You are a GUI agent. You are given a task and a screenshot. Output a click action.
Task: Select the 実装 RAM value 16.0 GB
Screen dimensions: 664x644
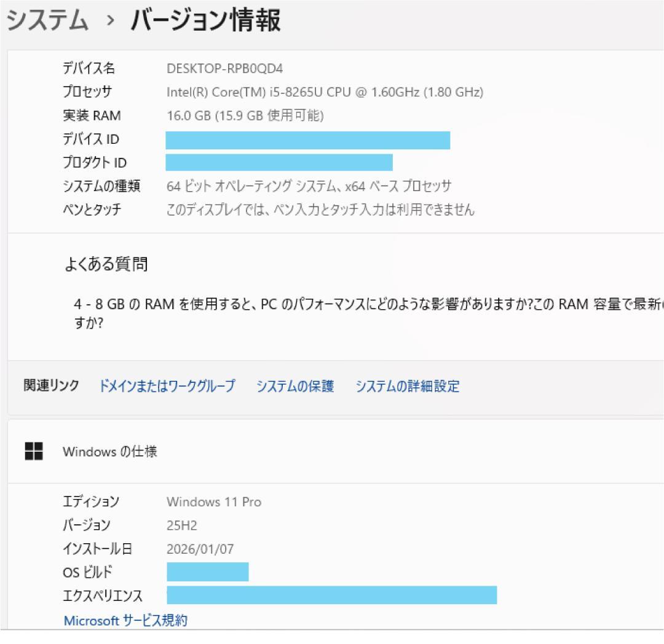point(246,116)
